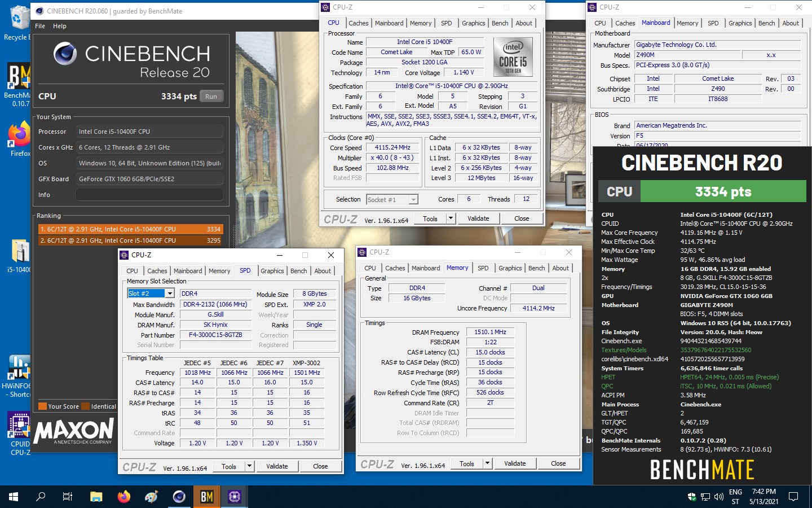Click the Identical legend swatch
Viewport: 812px width, 508px height.
[x=86, y=406]
